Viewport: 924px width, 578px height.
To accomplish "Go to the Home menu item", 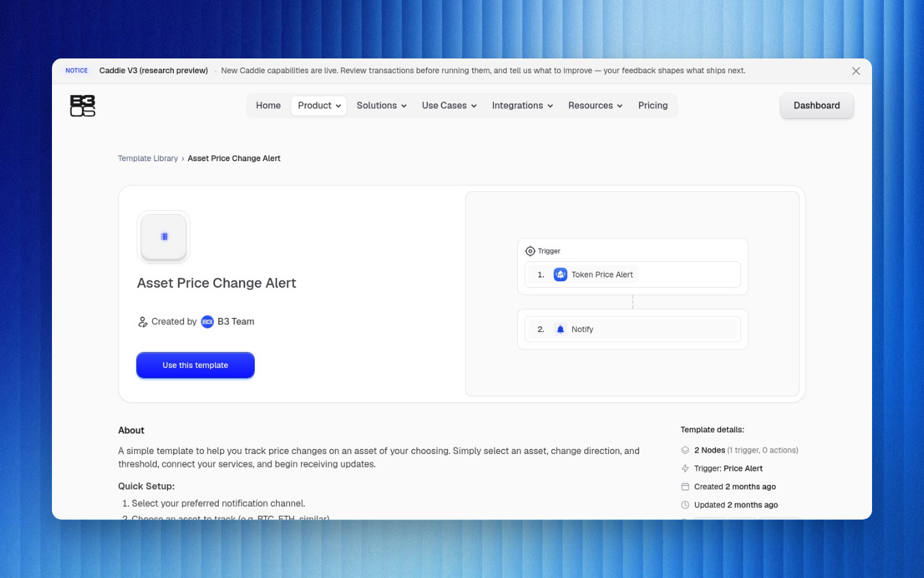I will [268, 106].
